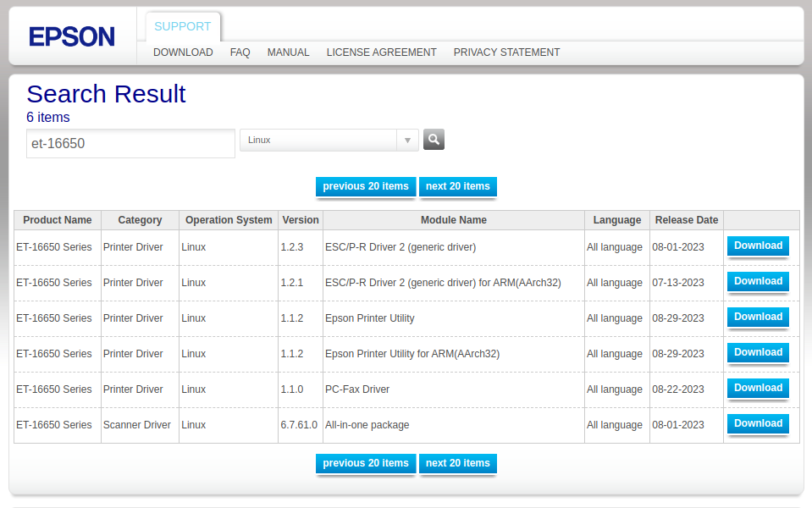Screen dimensions: 812x508
Task: Click the Operation System column header
Action: (x=229, y=220)
